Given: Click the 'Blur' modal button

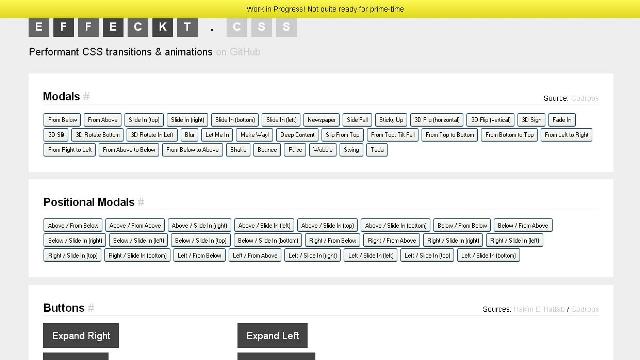Looking at the screenshot, I should tap(189, 135).
